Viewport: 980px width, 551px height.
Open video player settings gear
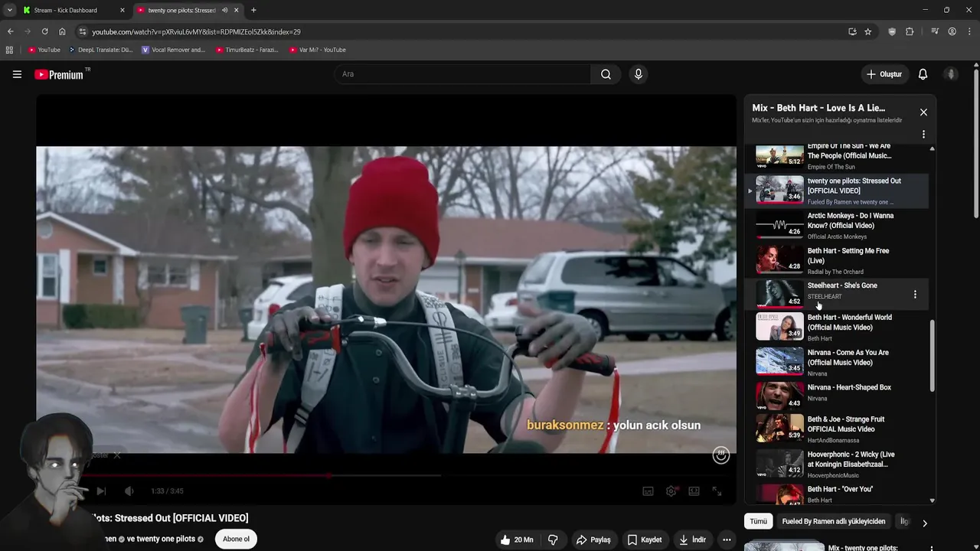671,491
